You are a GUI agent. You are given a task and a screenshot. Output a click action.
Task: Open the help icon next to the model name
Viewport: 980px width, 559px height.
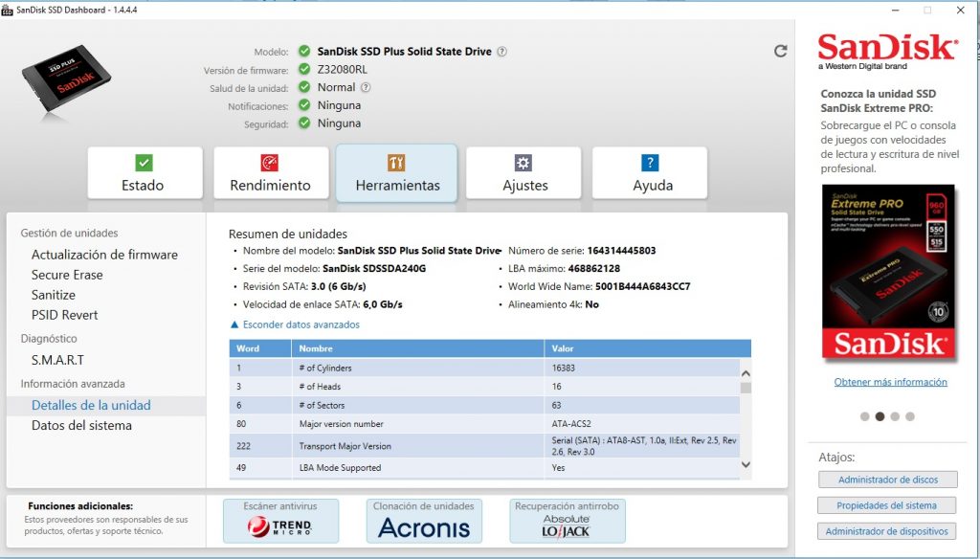click(501, 52)
